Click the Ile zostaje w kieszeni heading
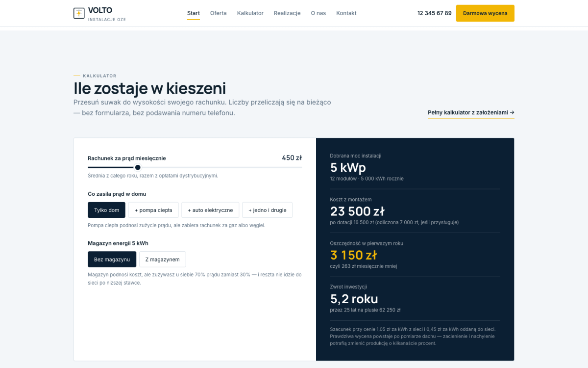This screenshot has height=368, width=588. 150,88
